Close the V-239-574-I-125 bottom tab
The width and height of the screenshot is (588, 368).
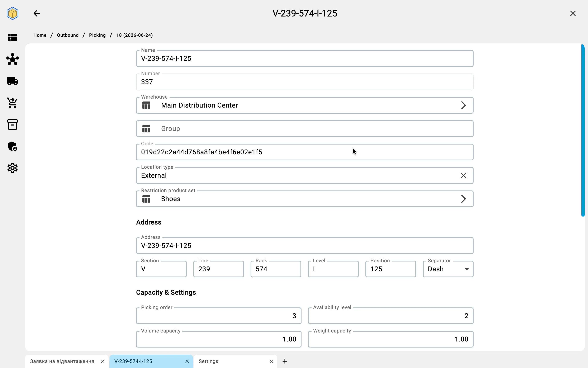tap(187, 362)
